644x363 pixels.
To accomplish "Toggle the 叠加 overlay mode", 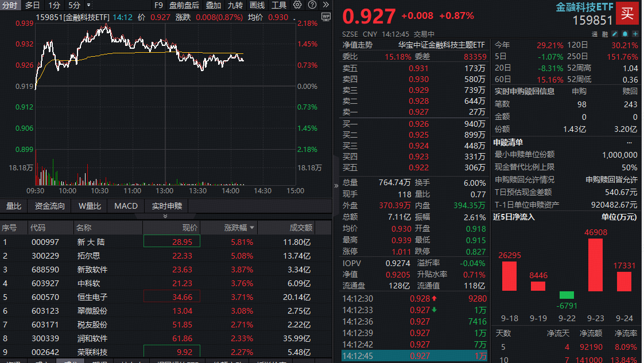I will (213, 5).
